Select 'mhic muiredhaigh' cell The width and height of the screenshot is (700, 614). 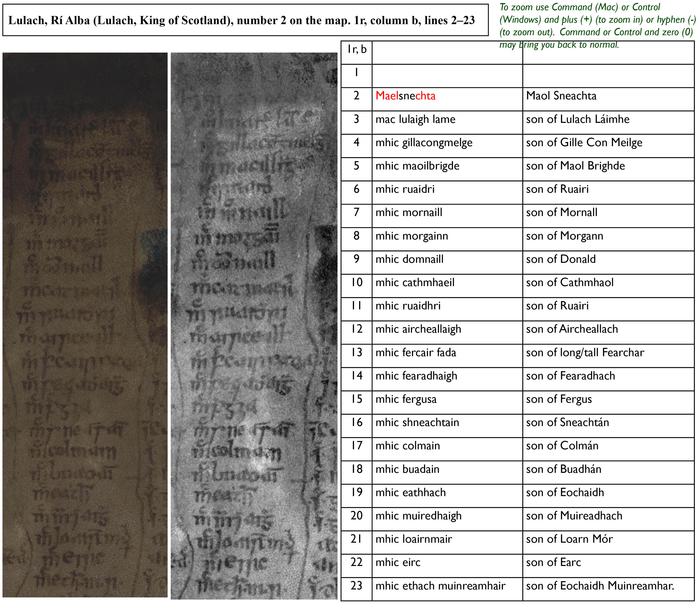click(447, 519)
